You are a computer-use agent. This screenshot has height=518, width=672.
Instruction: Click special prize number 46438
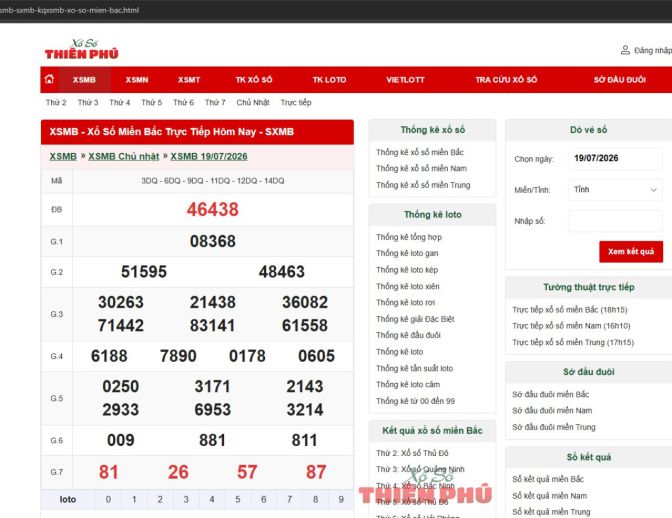pos(213,210)
